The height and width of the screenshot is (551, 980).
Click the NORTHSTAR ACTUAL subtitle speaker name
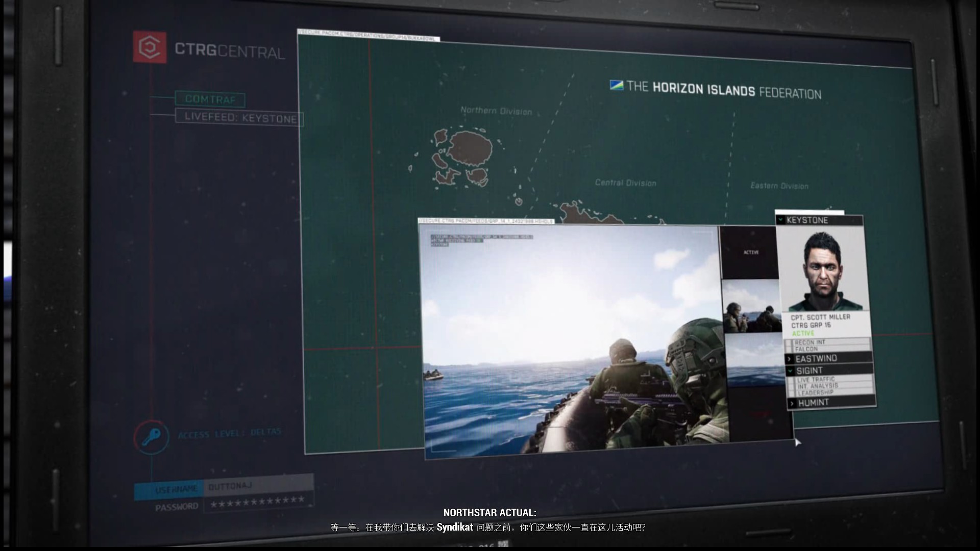489,513
